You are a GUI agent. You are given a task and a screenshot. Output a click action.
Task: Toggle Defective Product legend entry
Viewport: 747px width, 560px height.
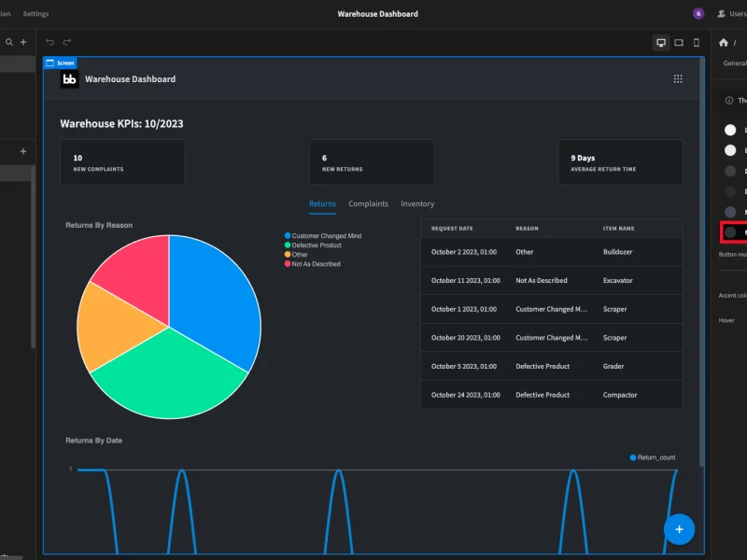click(317, 245)
